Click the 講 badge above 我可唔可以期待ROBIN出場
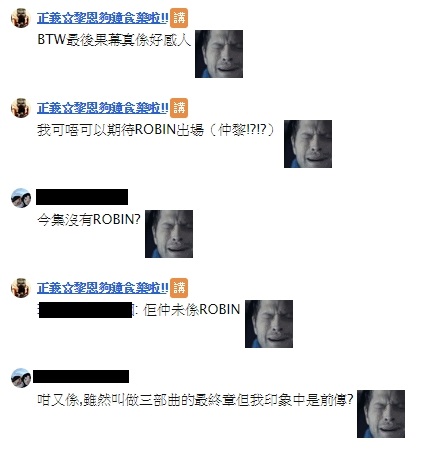Viewport: 428px width, 450px height. [x=179, y=108]
